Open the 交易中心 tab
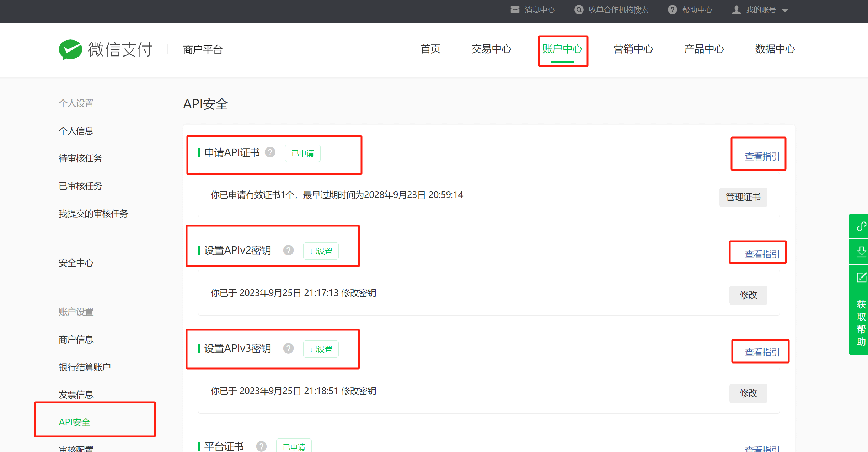This screenshot has height=452, width=868. [x=491, y=49]
